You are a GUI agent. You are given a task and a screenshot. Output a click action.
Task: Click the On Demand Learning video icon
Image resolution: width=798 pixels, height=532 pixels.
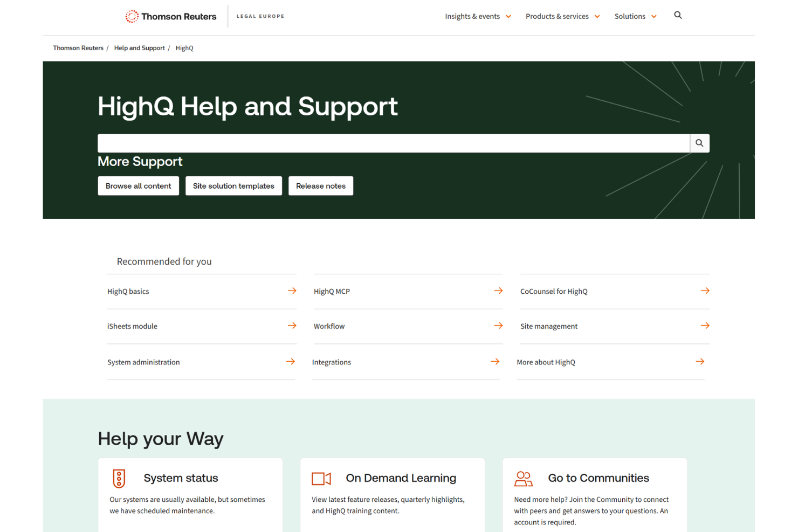(x=321, y=479)
